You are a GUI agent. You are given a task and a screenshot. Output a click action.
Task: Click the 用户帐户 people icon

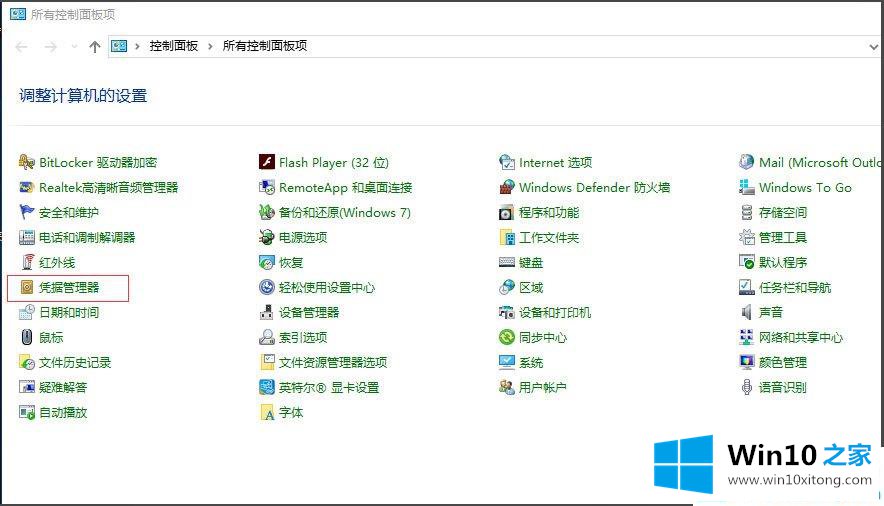coord(507,387)
